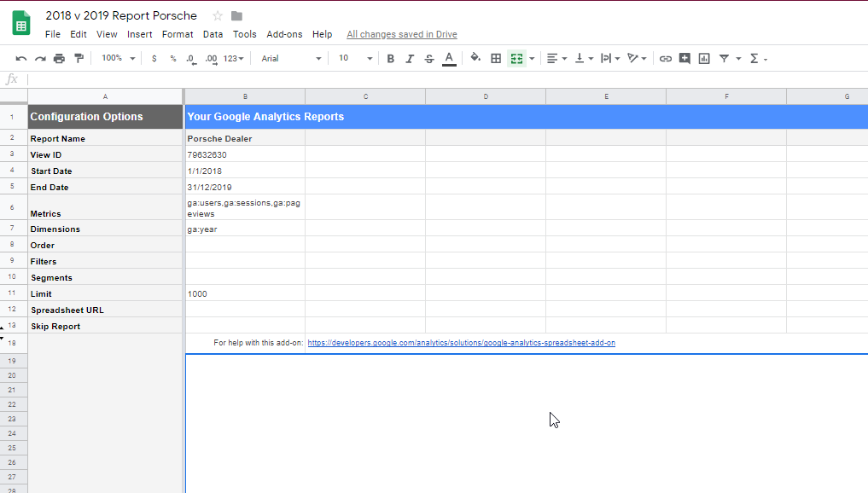This screenshot has width=868, height=493.
Task: Open the Format menu
Action: 177,34
